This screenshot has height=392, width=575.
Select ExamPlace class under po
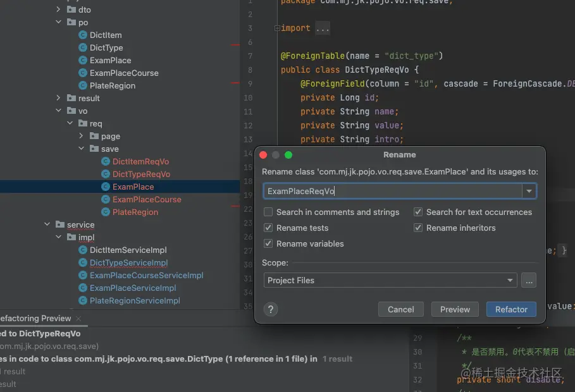coord(110,60)
